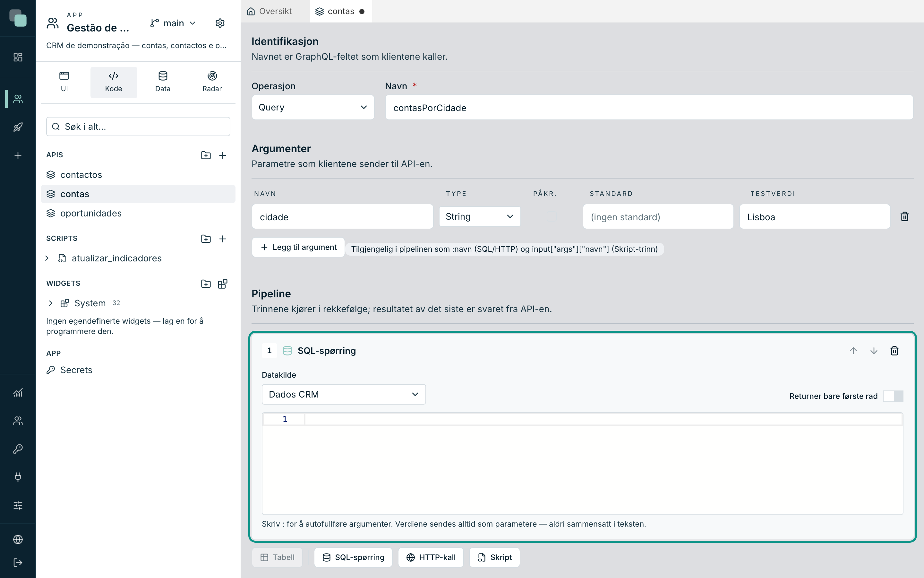Delete the SQL-spørring pipeline step
924x578 pixels.
tap(894, 351)
